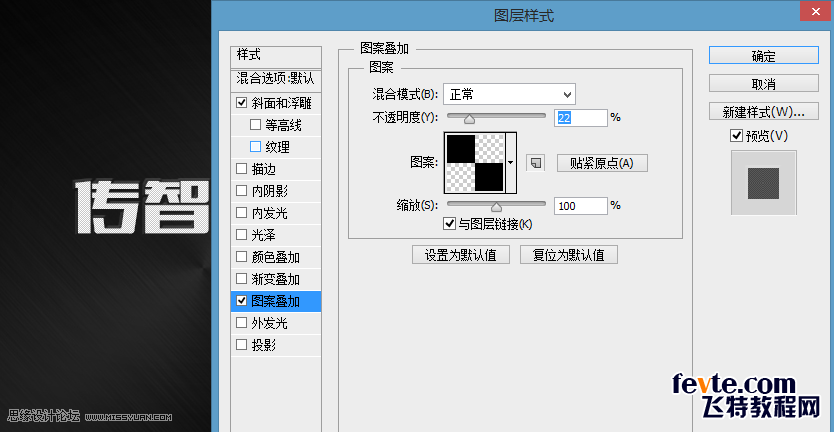Screen dimensions: 834x432
Task: Enable the 内发光 checkbox
Action: pyautogui.click(x=241, y=213)
